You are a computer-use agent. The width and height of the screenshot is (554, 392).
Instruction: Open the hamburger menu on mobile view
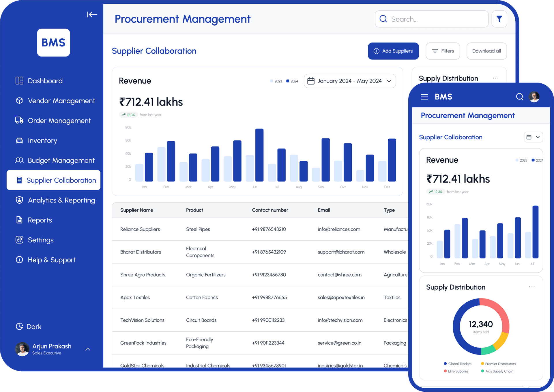pyautogui.click(x=424, y=97)
